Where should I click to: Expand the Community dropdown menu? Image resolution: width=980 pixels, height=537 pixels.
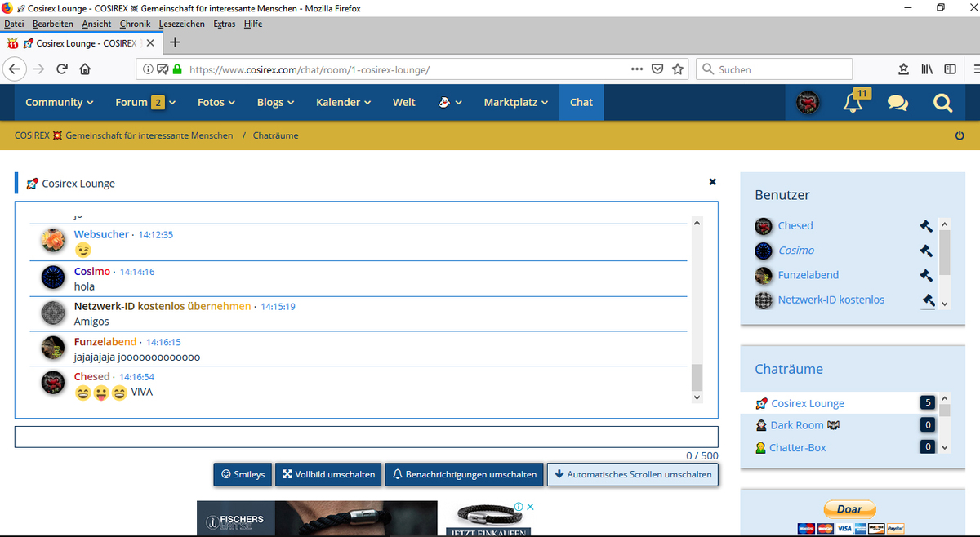pos(59,102)
